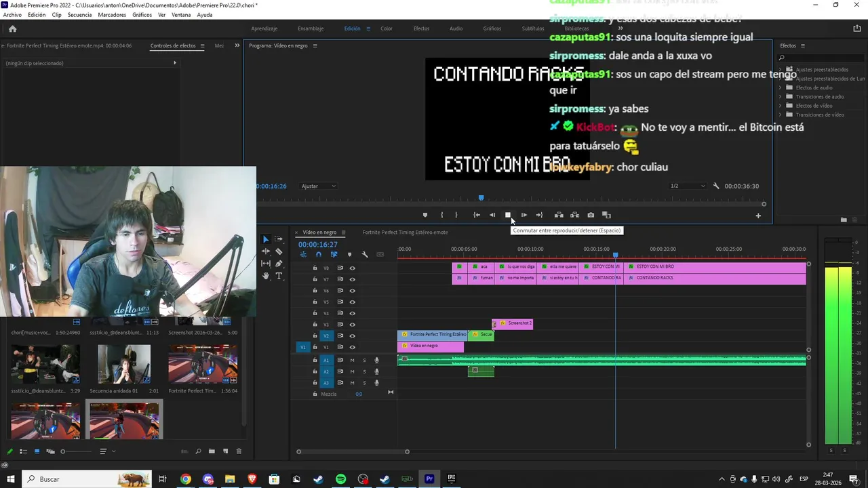Open the Button Editor plus icon

click(758, 216)
